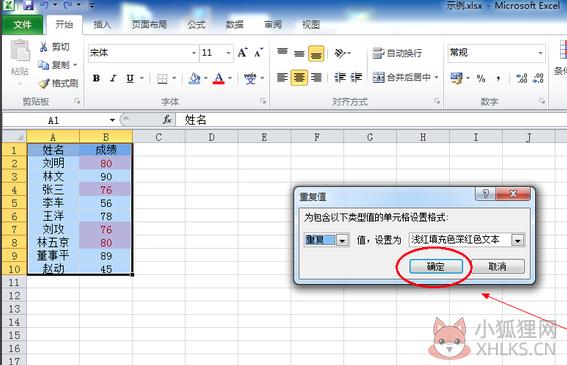The height and width of the screenshot is (365, 567).
Task: Click the Percent Style icon
Action: point(481,78)
